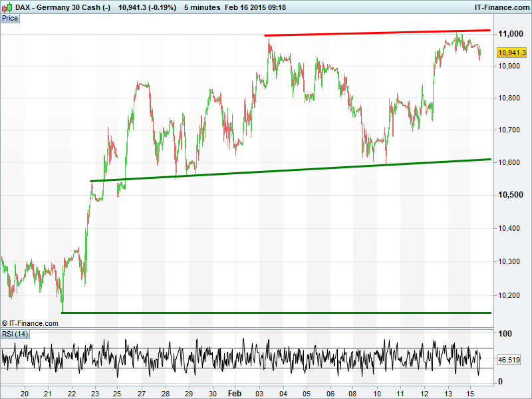Select the red resistance trendline

(377, 33)
